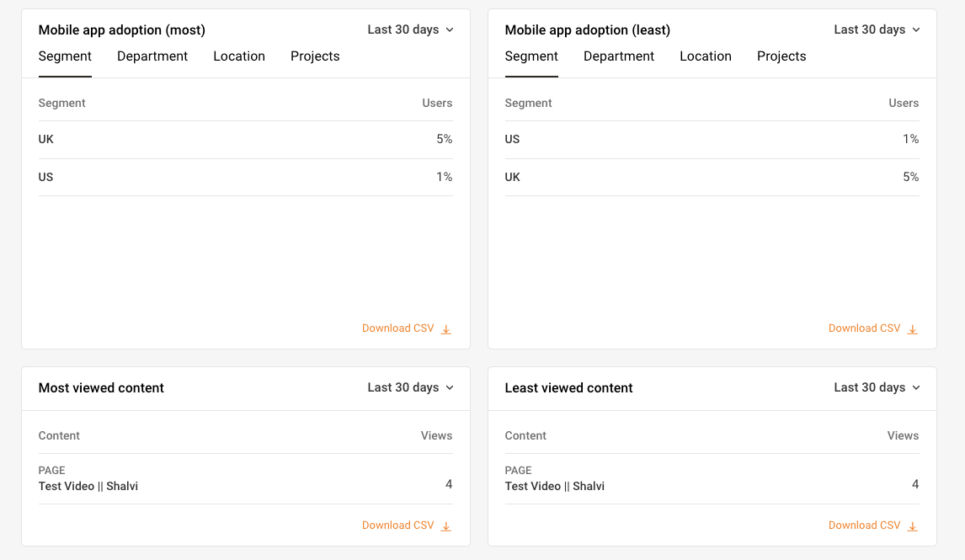
Task: Click the download icon under Least viewed content
Action: pyautogui.click(x=913, y=525)
